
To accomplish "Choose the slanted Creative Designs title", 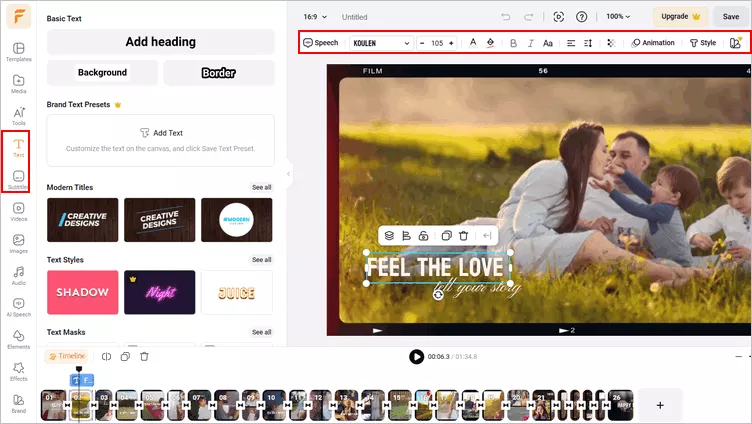I will pos(160,220).
